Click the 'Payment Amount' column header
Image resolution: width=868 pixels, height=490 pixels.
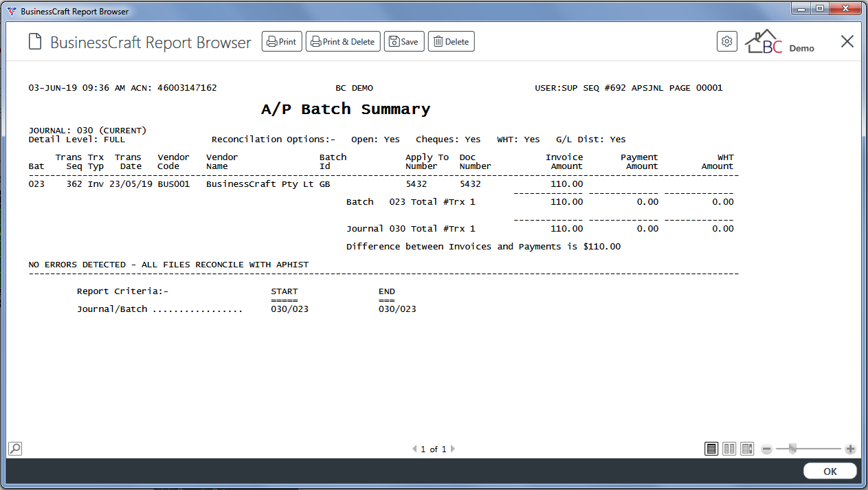point(639,162)
